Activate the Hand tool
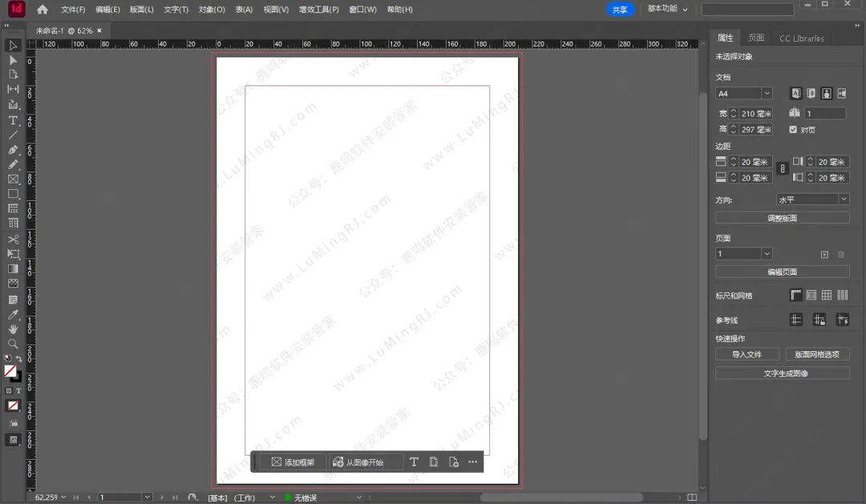The height and width of the screenshot is (504, 866). pyautogui.click(x=13, y=329)
